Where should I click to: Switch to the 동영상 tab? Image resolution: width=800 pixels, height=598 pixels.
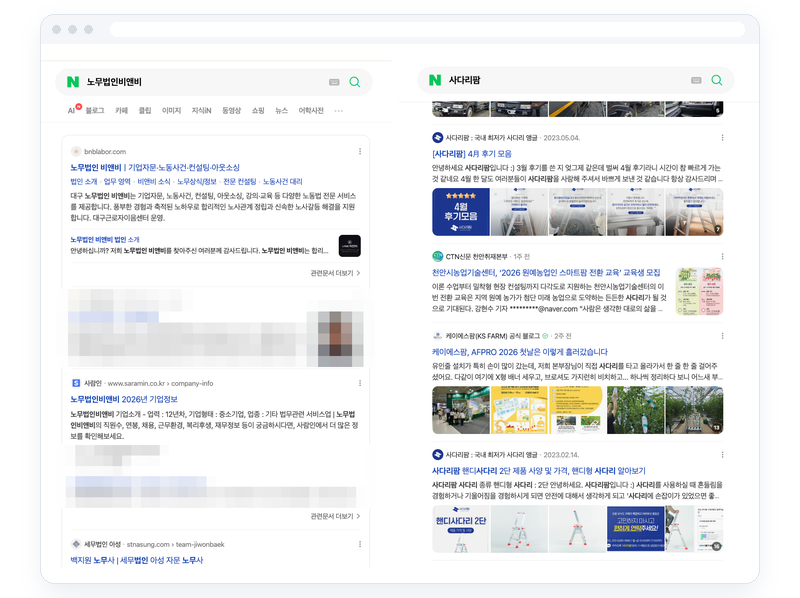pos(231,111)
